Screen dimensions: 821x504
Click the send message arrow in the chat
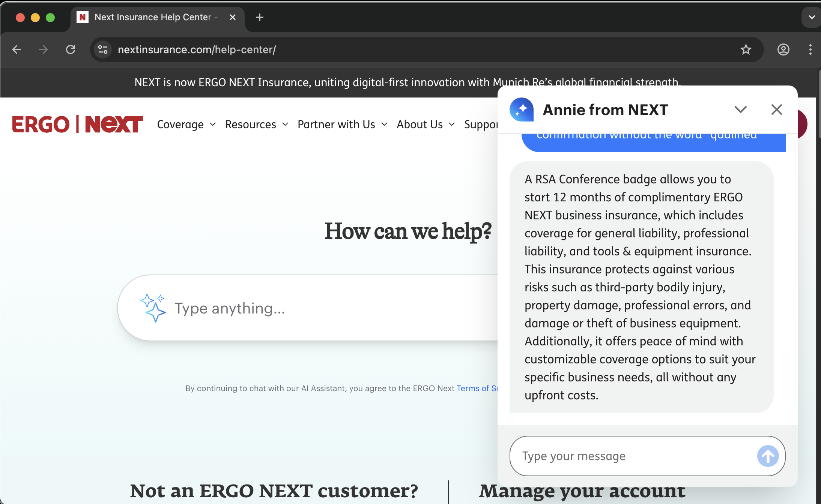767,456
